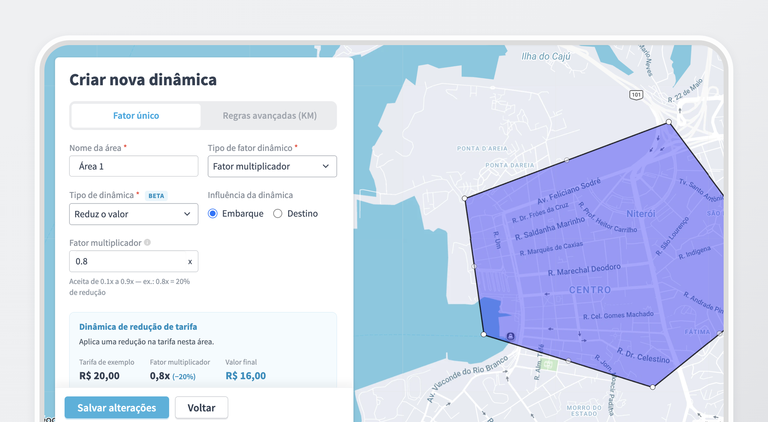Click the Dinâmica de redução de tarifa heading
The image size is (768, 422).
(x=138, y=327)
